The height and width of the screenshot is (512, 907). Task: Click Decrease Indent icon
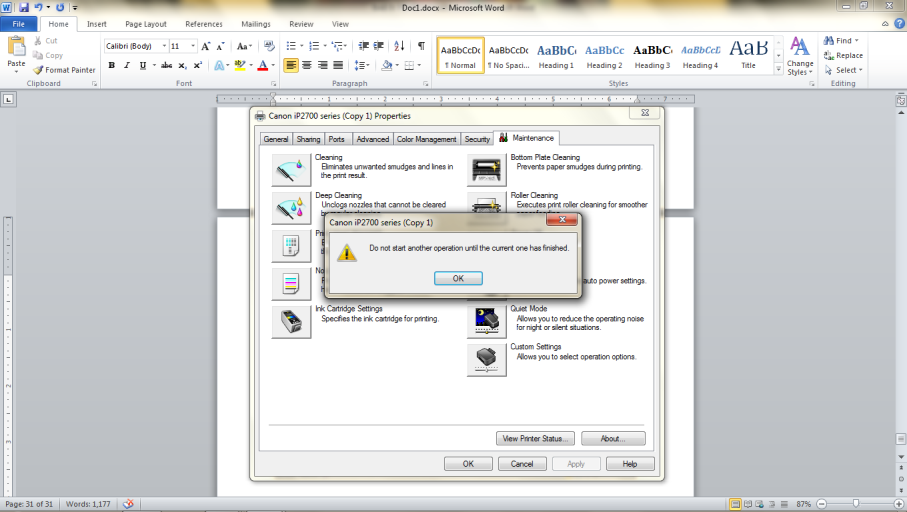tap(363, 46)
